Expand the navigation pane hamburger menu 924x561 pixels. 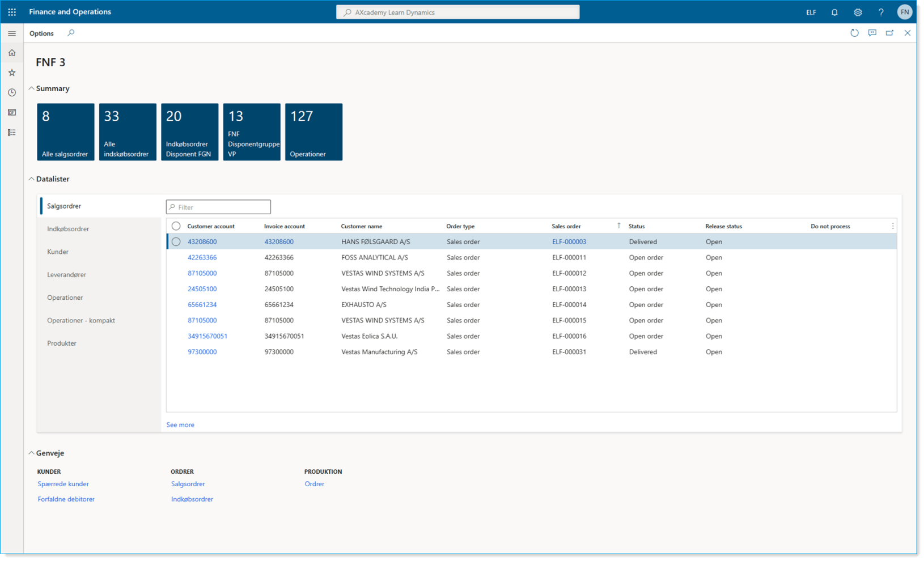pos(12,33)
